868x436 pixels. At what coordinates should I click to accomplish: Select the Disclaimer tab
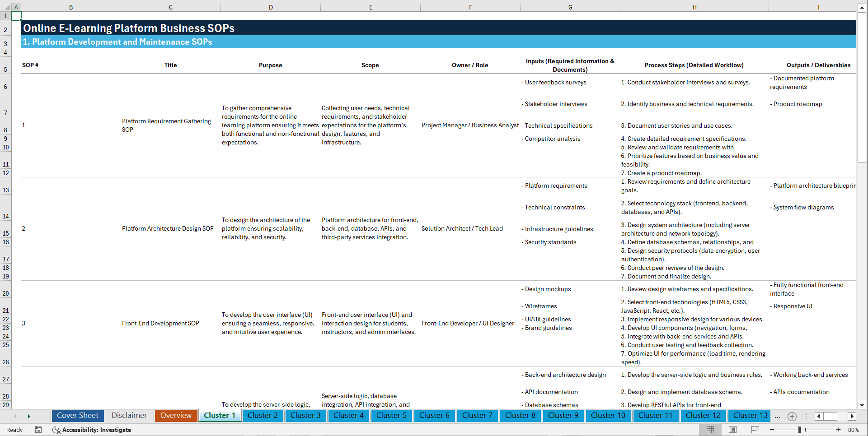[x=129, y=416]
